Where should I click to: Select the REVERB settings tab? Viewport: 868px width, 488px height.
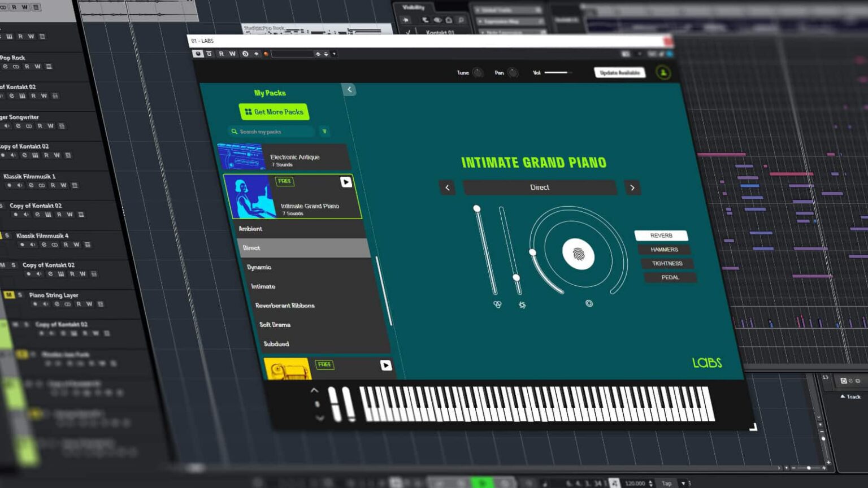point(662,236)
